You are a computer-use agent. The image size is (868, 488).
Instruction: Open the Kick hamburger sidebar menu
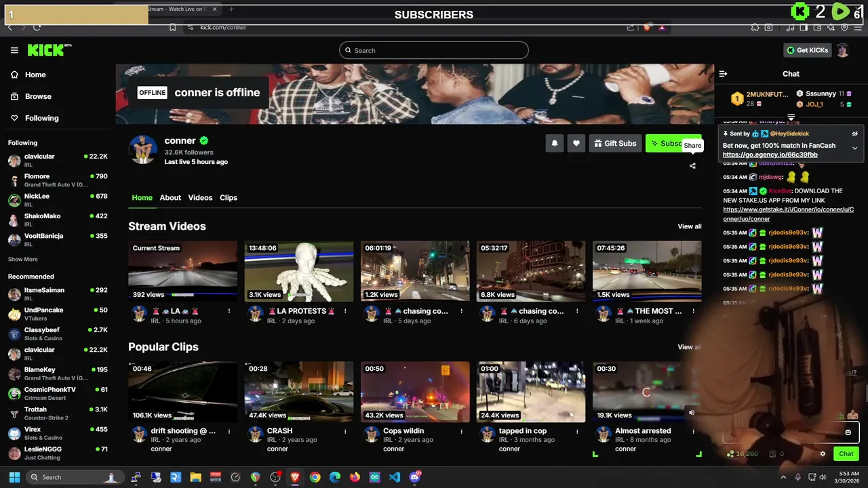[14, 50]
